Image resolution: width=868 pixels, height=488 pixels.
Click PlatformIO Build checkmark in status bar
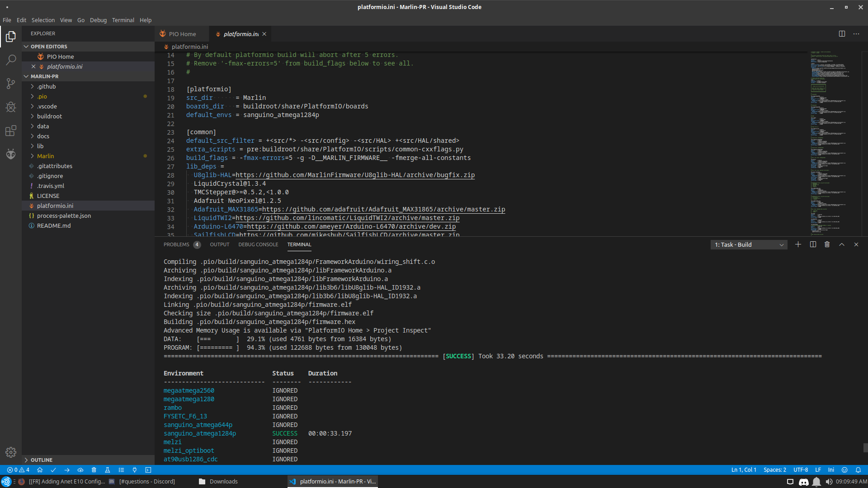53,470
